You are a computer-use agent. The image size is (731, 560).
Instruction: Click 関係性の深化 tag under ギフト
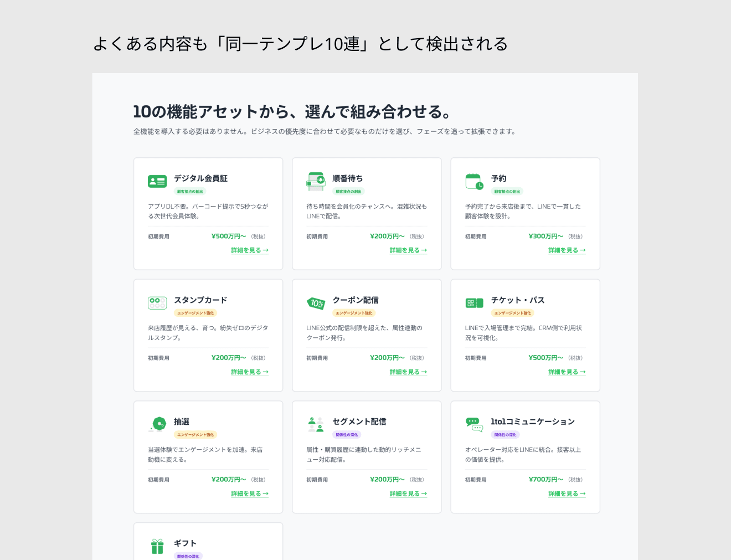pyautogui.click(x=188, y=556)
